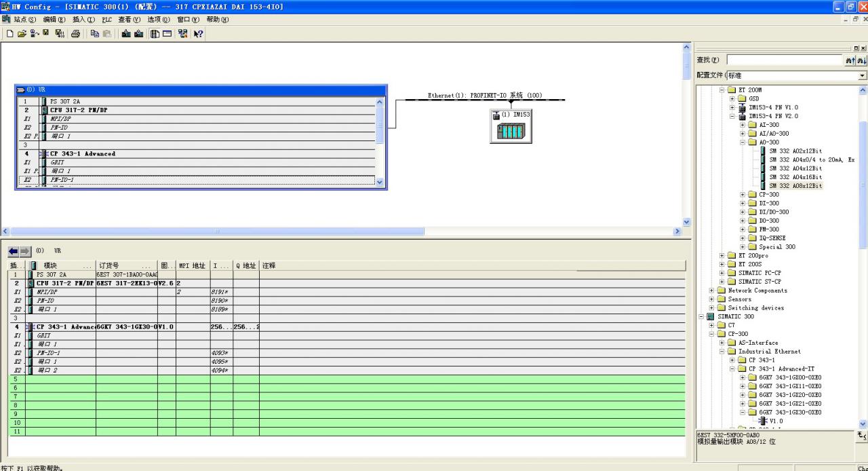
Task: Select SM 332 AO4x16Bit module in catalog
Action: 795,177
